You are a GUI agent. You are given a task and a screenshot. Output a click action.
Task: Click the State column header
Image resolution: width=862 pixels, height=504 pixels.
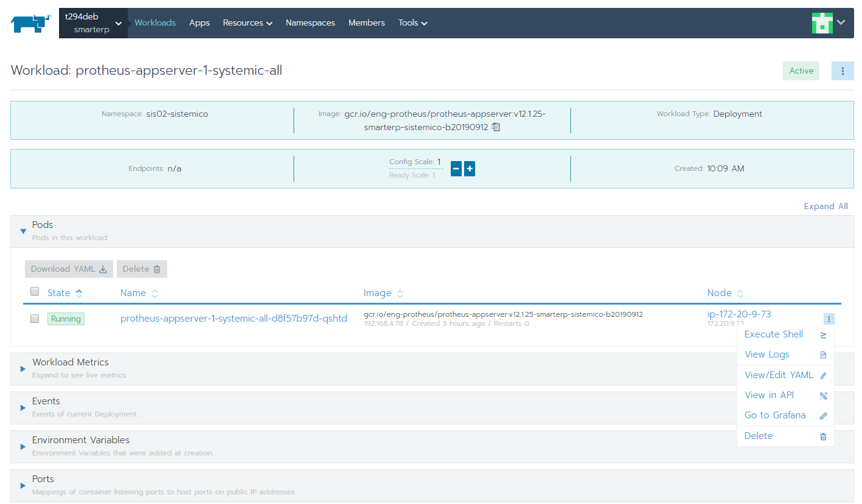point(59,293)
